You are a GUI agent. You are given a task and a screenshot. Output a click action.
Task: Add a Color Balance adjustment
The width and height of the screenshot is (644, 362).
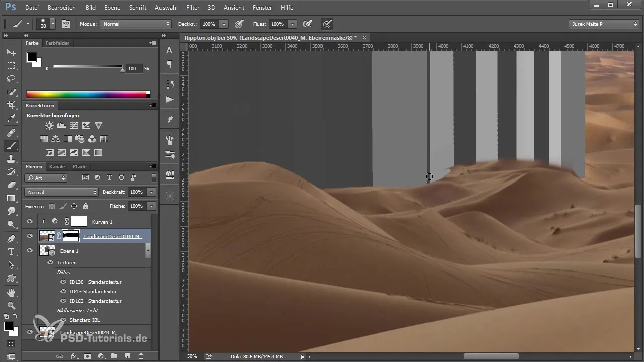(55, 139)
